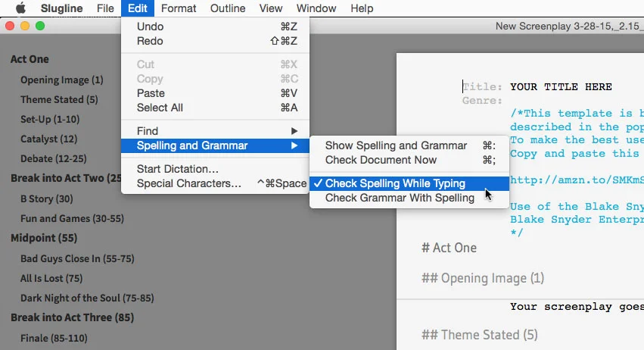Screen dimensions: 644x350
Task: Open the File menu
Action: pos(105,8)
